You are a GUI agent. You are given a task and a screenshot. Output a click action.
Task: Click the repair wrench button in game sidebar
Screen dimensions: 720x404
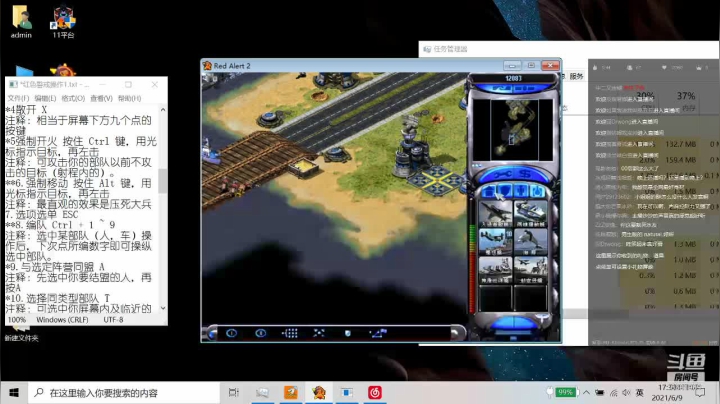click(x=503, y=174)
